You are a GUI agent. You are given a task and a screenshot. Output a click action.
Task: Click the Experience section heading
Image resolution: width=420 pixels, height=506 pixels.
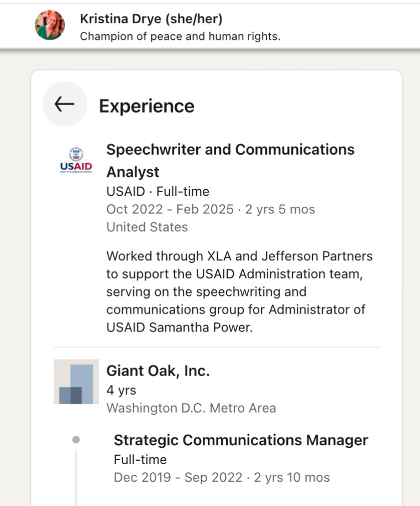pos(146,106)
